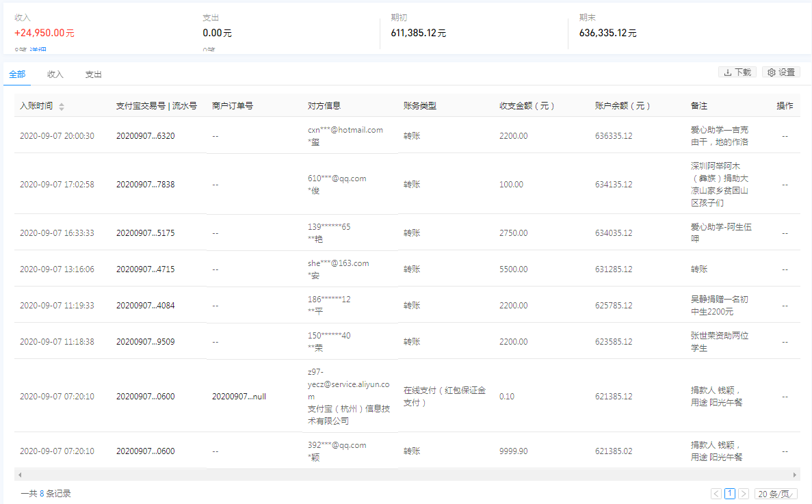Image resolution: width=812 pixels, height=504 pixels.
Task: Click counterparty cxn***@hotmail.com
Action: 345,130
